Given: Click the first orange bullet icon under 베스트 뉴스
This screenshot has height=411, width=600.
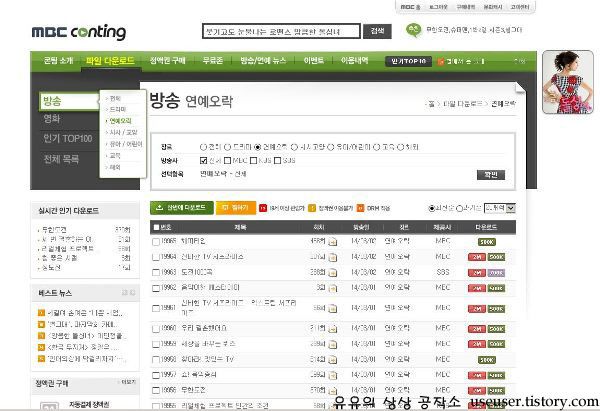Looking at the screenshot, I should click(x=41, y=313).
